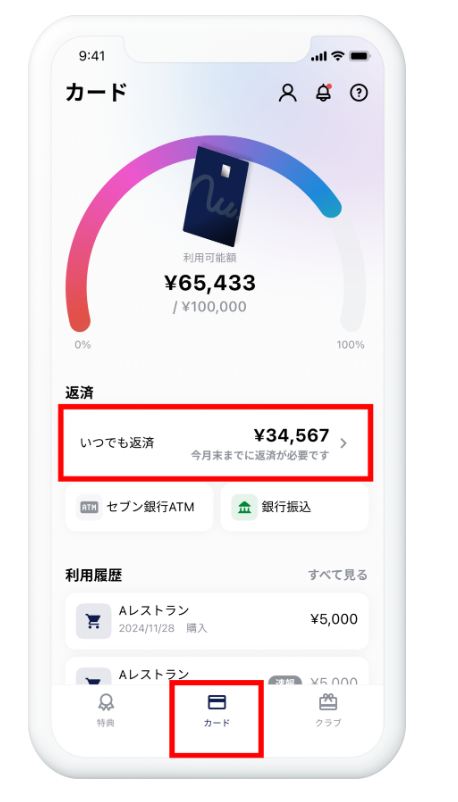The height and width of the screenshot is (802, 458).
Task: Open the user profile icon
Action: click(x=288, y=93)
